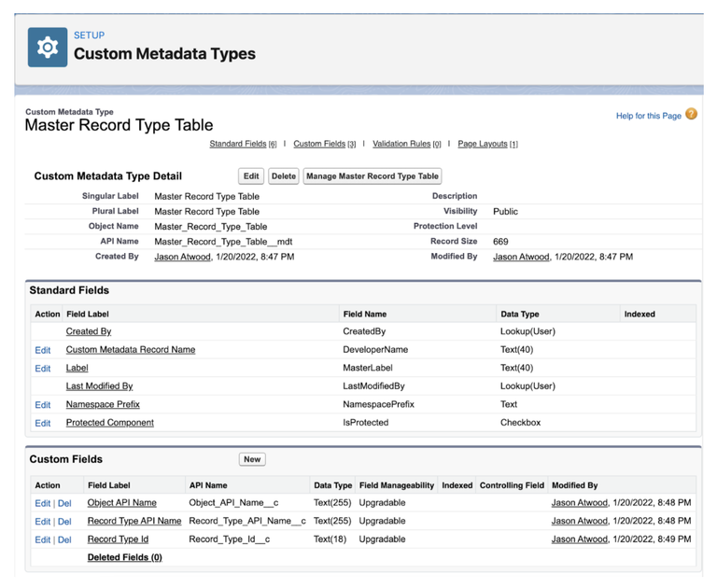Edit the Namespace Prefix field
Screen dimensions: 717x588
[43, 405]
